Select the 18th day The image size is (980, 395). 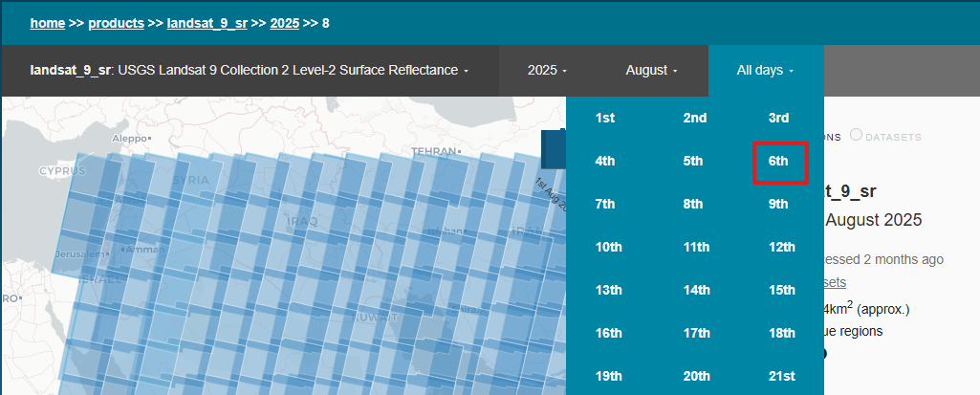coord(782,334)
